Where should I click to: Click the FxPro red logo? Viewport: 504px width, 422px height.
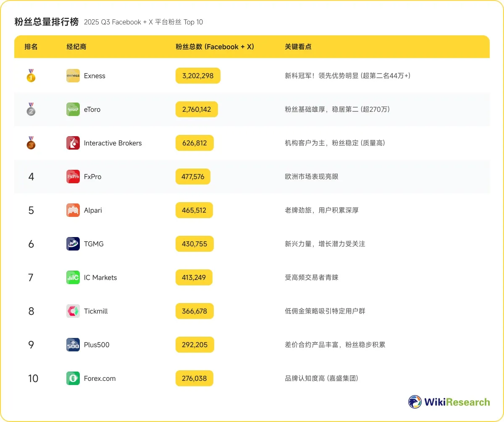point(73,177)
